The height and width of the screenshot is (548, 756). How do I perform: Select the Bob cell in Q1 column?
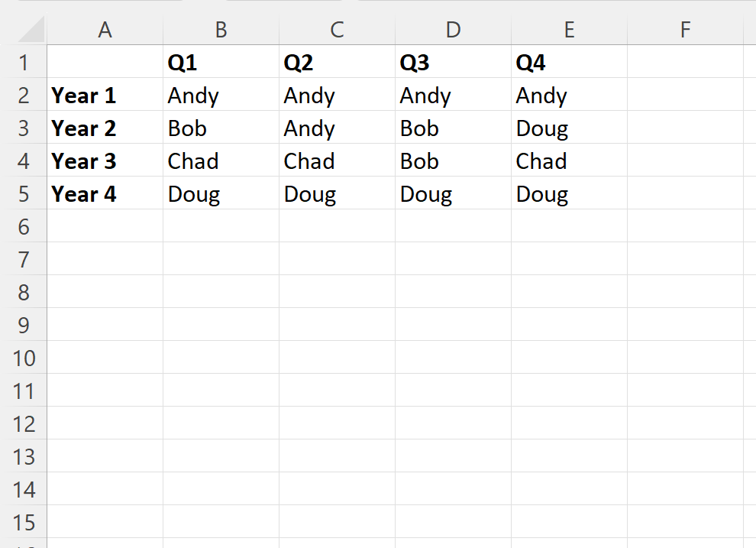click(x=221, y=128)
